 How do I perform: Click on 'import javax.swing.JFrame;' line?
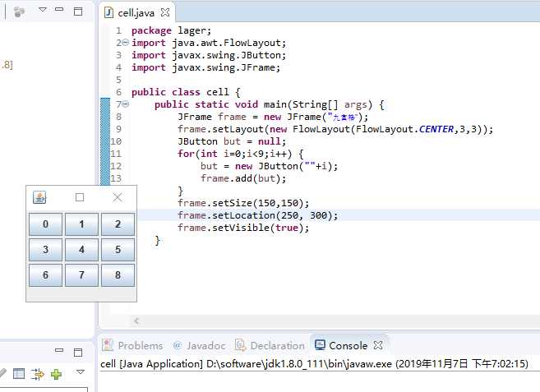click(x=206, y=67)
